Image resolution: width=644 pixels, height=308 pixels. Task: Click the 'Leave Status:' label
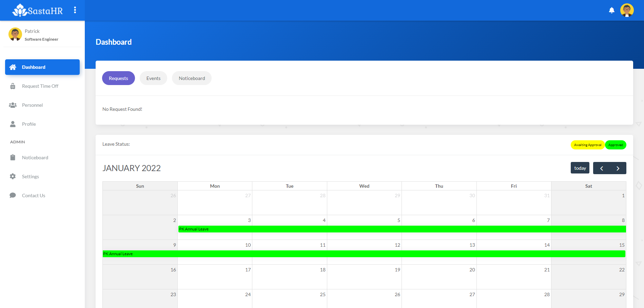point(116,144)
